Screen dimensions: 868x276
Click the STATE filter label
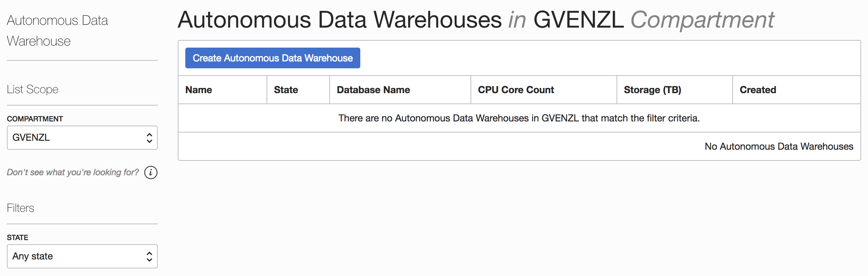coord(18,238)
